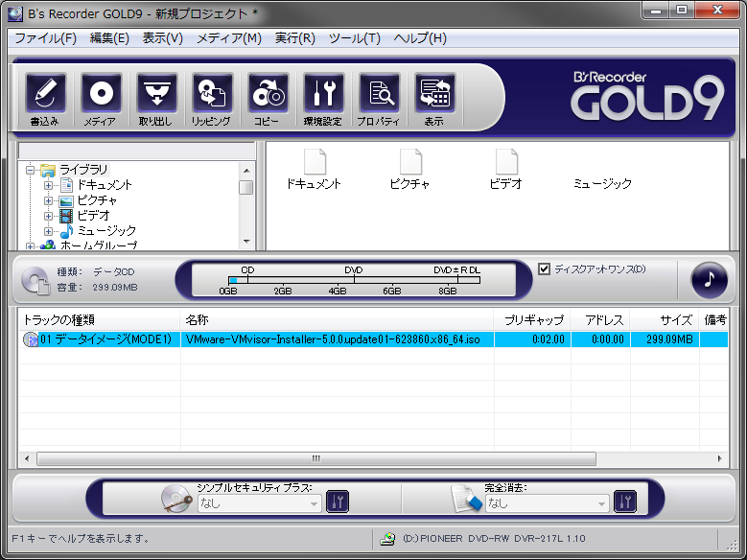Open 完全消去 settings tool icon
The image size is (747, 560).
625,502
